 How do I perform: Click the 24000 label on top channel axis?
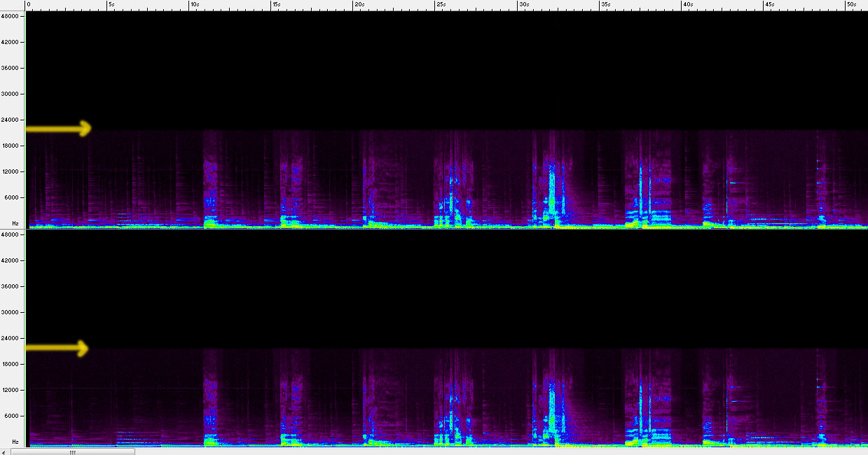point(12,120)
